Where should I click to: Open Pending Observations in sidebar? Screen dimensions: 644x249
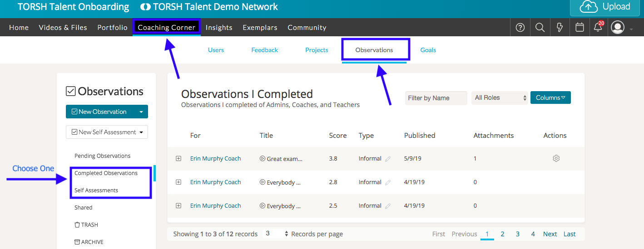click(x=102, y=156)
